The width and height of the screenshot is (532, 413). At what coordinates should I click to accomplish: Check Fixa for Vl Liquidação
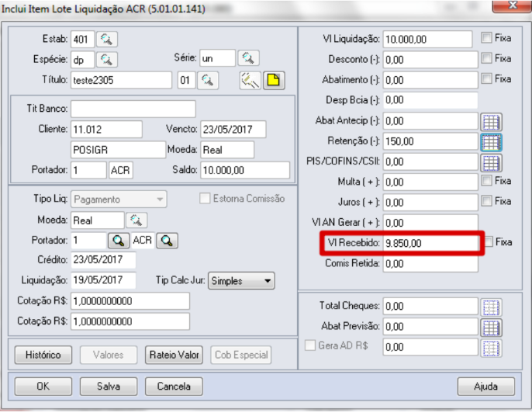click(486, 38)
